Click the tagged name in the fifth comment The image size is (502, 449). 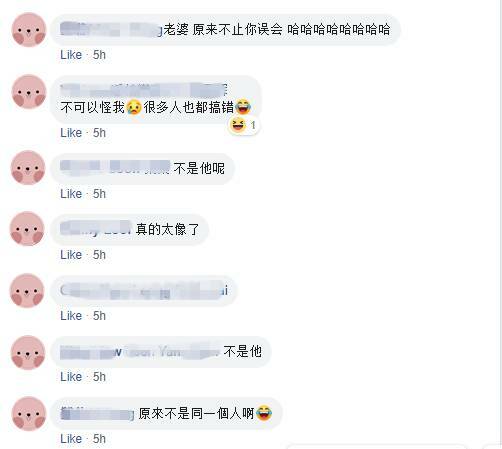pyautogui.click(x=144, y=290)
